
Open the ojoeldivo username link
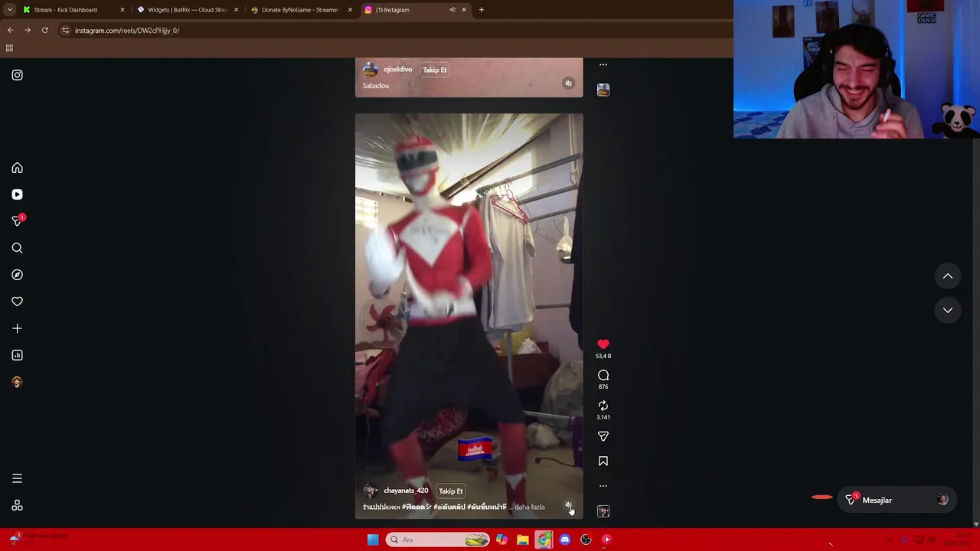pos(398,69)
